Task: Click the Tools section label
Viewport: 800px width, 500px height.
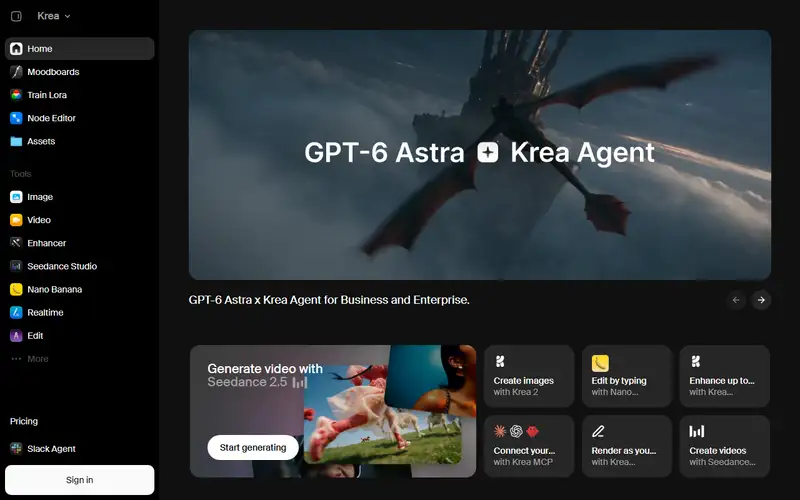Action: pyautogui.click(x=20, y=173)
